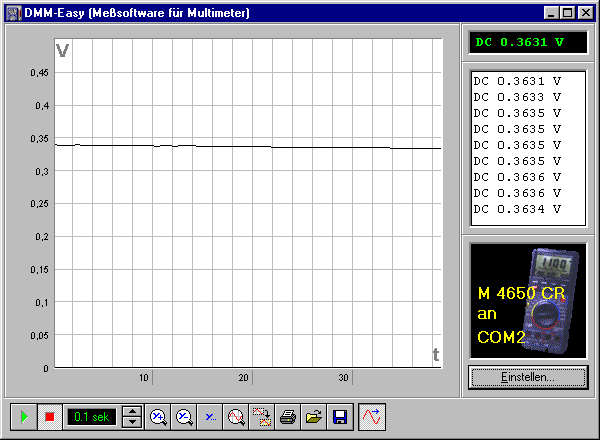Zoom out on the chart

pyautogui.click(x=184, y=416)
